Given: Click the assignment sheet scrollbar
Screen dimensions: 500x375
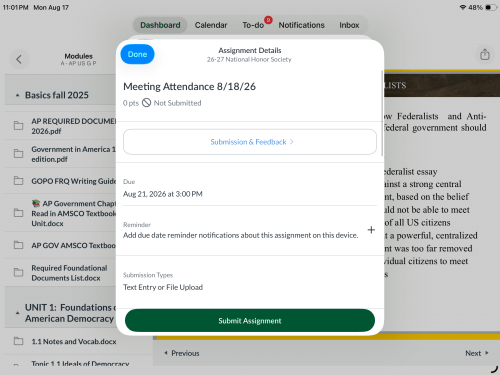Looking at the screenshot, I should [x=382, y=113].
